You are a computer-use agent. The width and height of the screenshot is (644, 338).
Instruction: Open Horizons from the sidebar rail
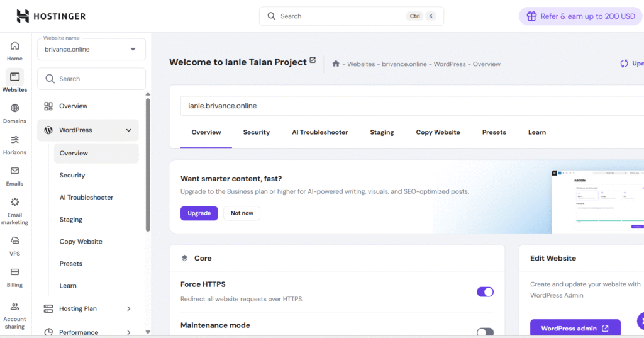14,140
